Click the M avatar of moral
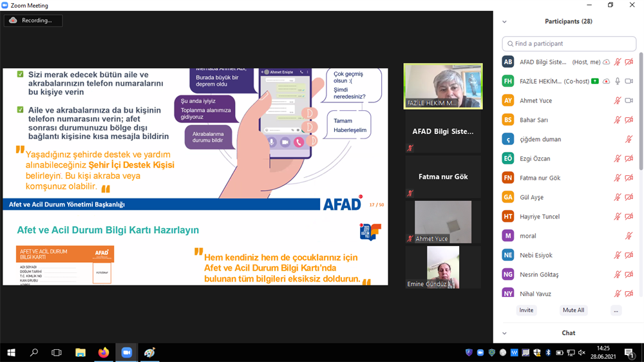644x362 pixels. (x=508, y=236)
